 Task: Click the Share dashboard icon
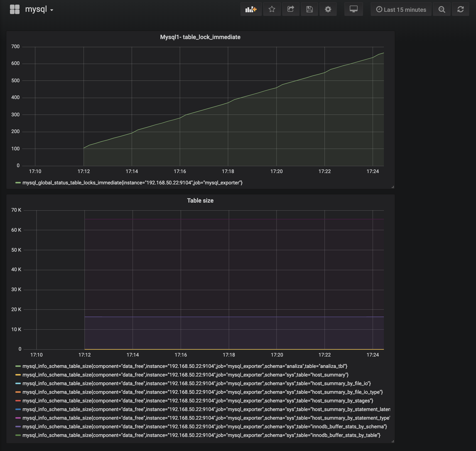(291, 9)
